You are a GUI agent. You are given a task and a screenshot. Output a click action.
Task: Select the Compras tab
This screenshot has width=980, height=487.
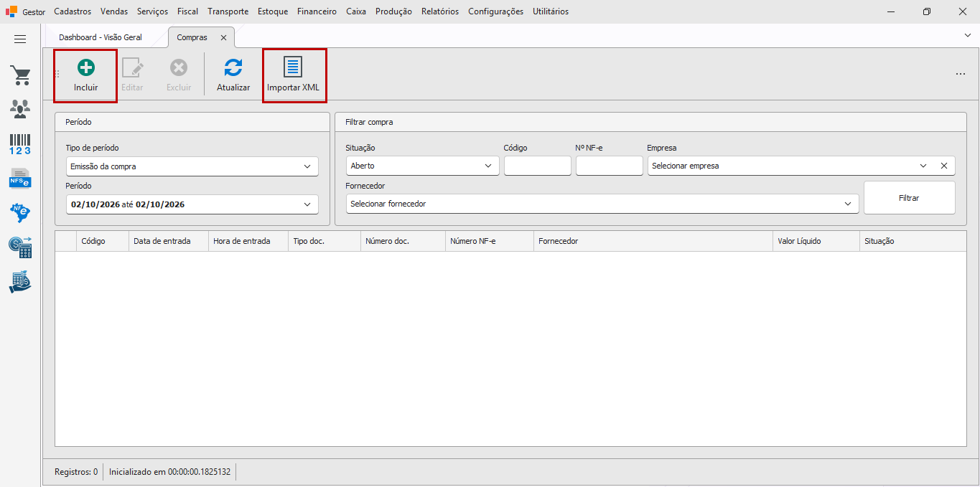(192, 37)
